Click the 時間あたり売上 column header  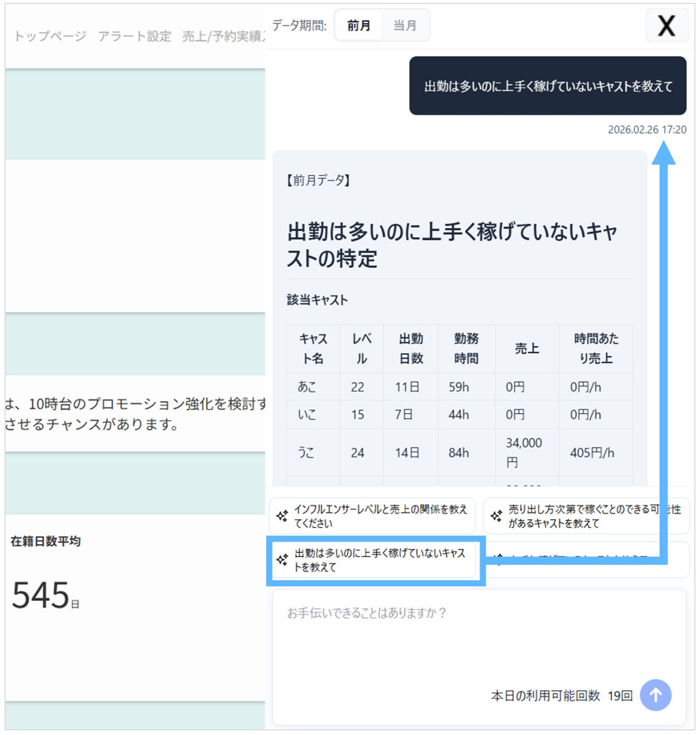(596, 348)
